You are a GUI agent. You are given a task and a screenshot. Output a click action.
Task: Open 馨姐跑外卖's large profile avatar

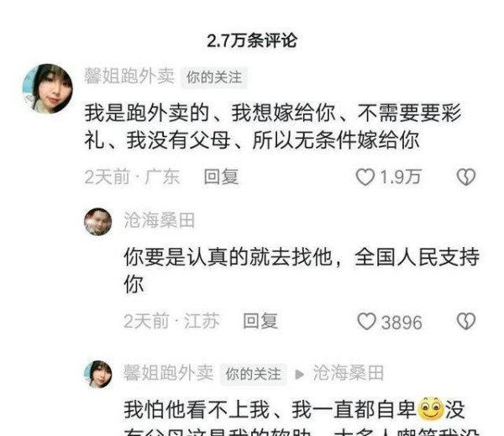48,89
